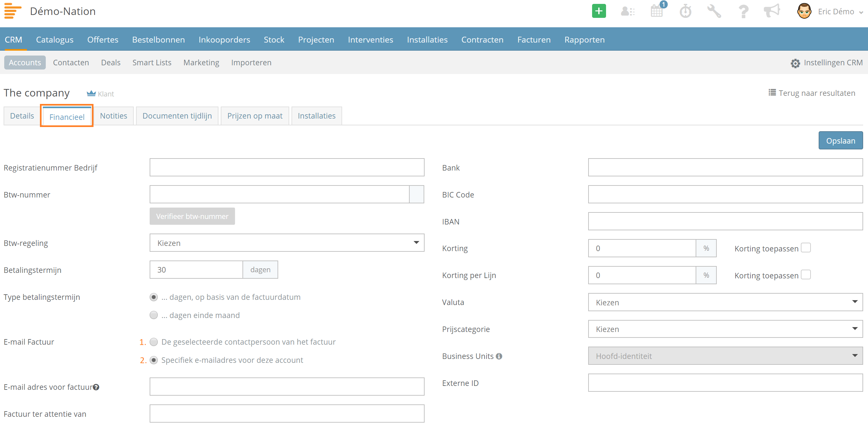Open the Projecten menu
This screenshot has width=868, height=433.
coord(316,39)
